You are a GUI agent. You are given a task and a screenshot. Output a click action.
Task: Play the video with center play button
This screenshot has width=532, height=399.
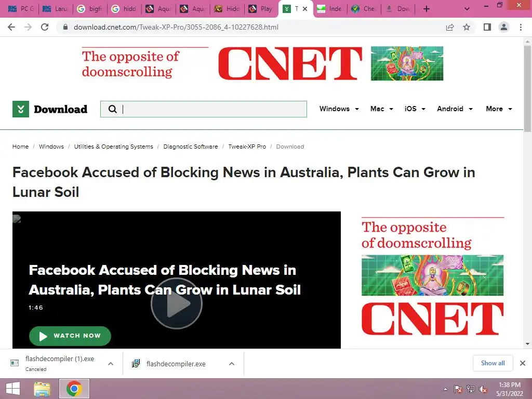click(177, 303)
